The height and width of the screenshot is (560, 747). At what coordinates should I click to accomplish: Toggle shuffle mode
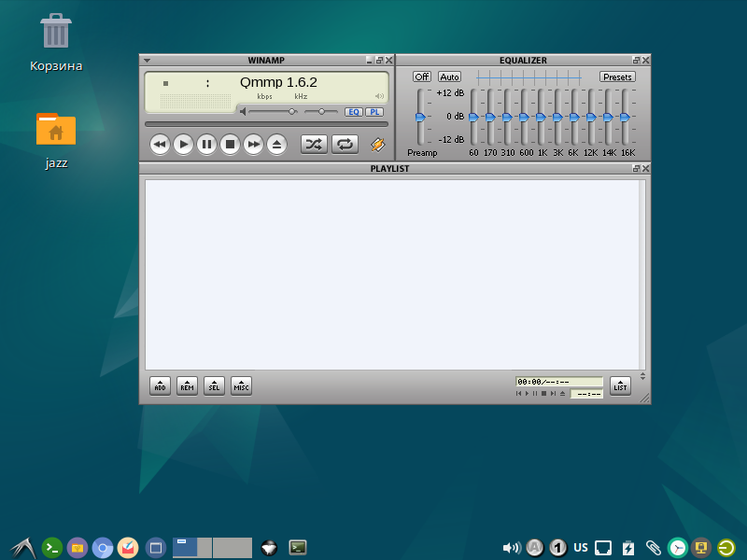point(314,145)
